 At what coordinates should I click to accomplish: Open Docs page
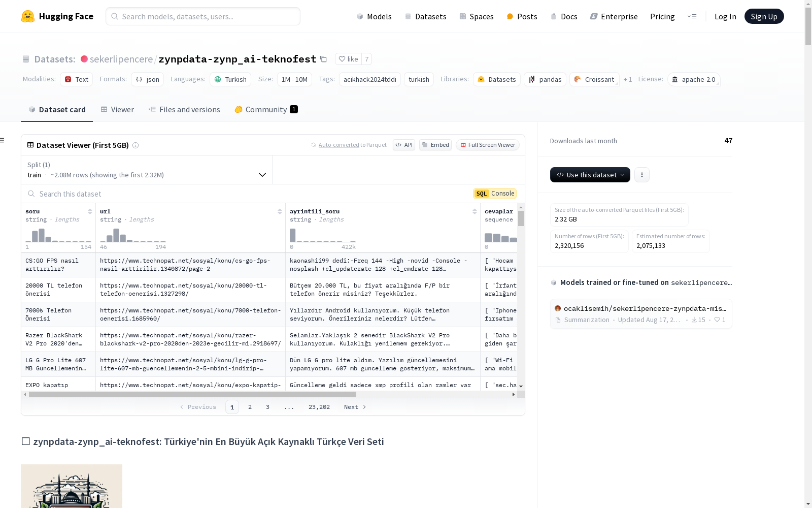coord(564,16)
